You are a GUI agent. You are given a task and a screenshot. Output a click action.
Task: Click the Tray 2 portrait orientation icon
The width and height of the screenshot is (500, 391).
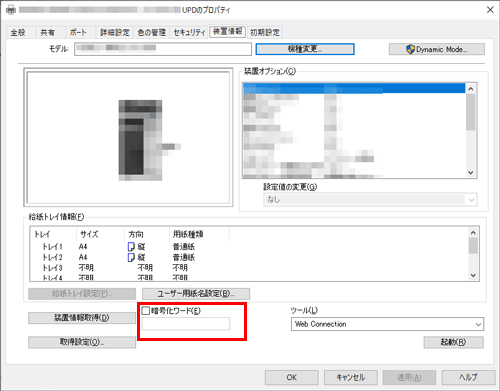pos(131,257)
